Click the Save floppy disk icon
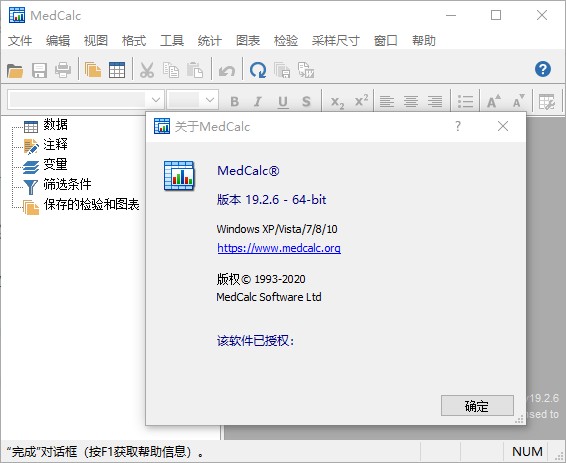 click(39, 70)
